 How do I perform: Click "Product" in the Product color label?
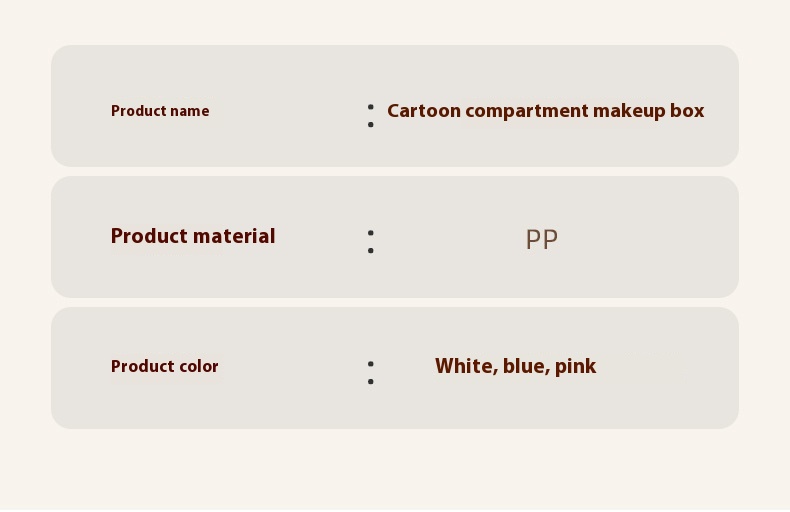[x=138, y=367]
